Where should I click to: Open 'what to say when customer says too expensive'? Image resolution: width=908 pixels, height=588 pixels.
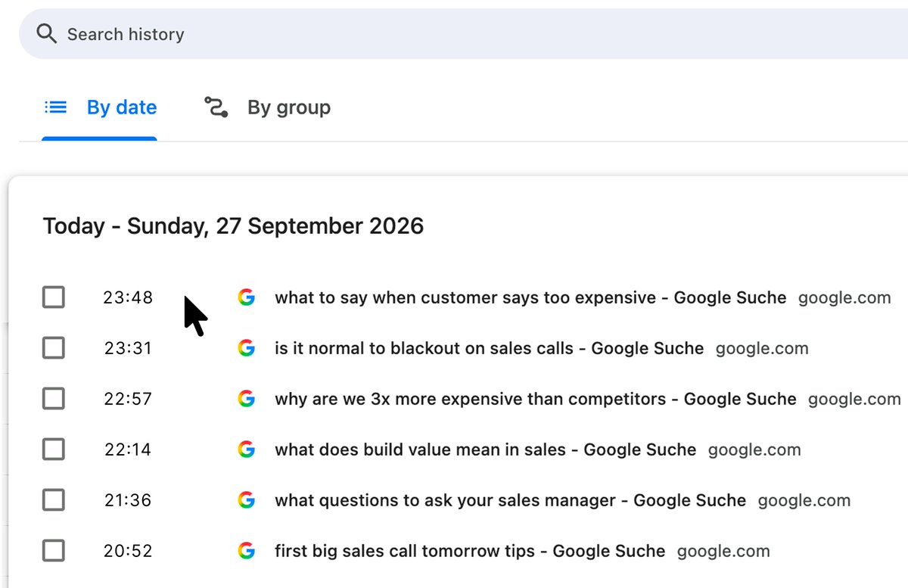coord(530,297)
